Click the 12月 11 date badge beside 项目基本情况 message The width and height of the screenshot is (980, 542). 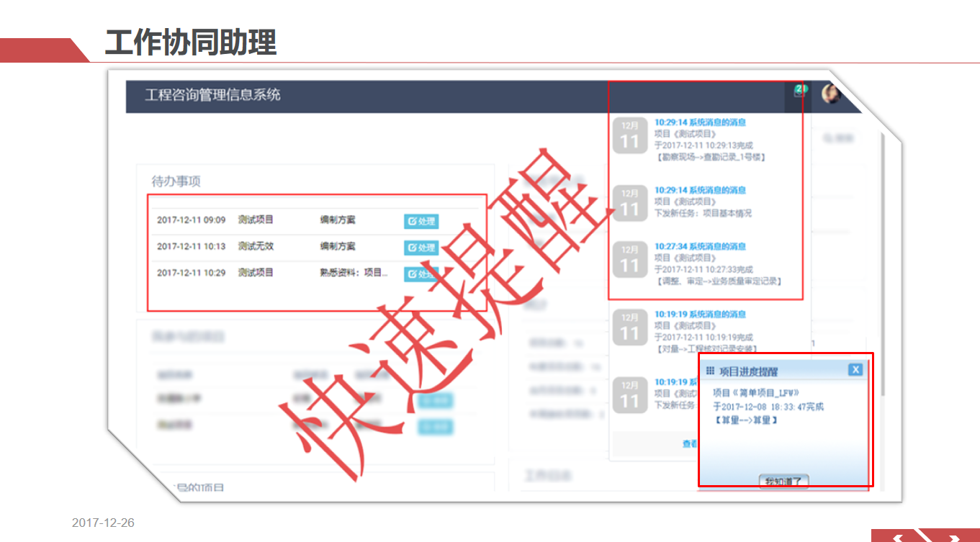coord(630,203)
